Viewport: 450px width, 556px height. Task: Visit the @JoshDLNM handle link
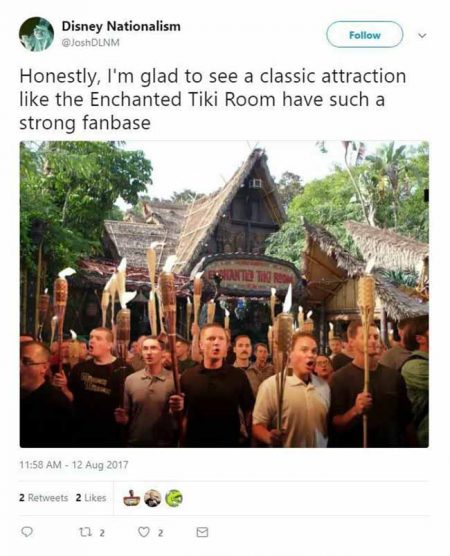(x=90, y=43)
